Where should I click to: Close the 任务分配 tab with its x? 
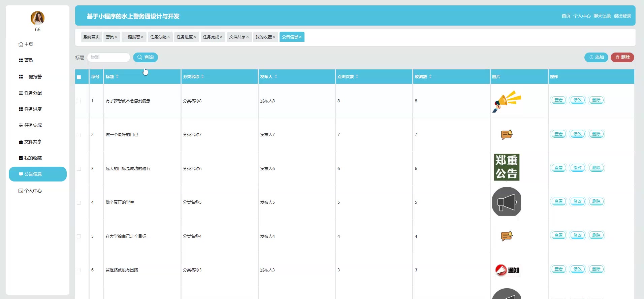[168, 37]
